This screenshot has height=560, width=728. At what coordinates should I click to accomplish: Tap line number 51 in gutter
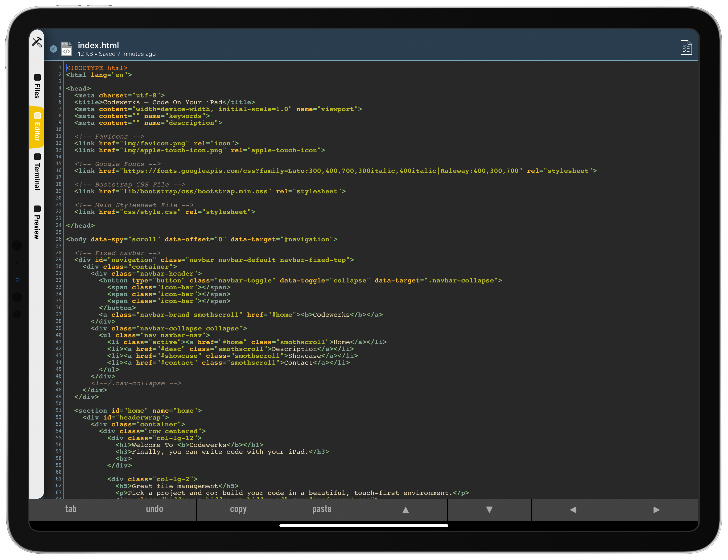(x=59, y=410)
